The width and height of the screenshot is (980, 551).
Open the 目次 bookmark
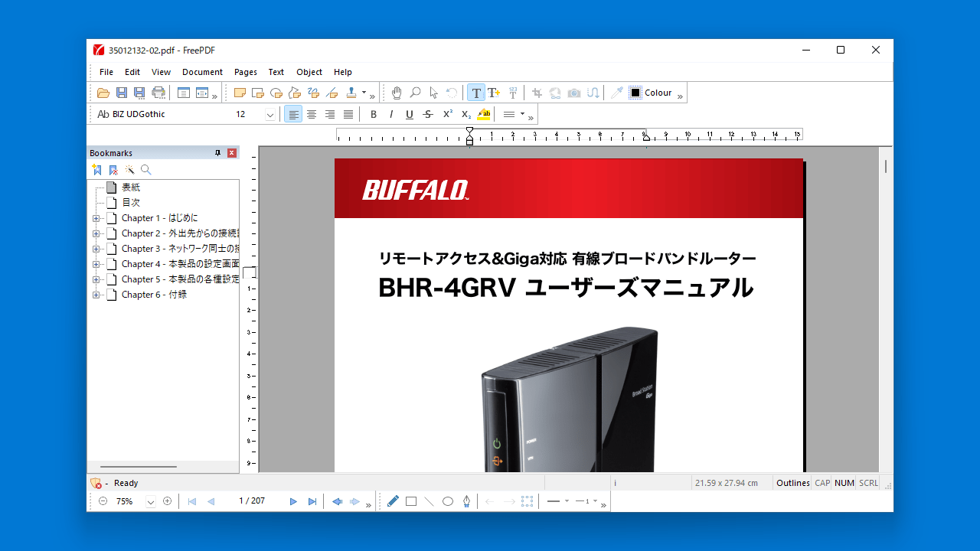coord(131,203)
